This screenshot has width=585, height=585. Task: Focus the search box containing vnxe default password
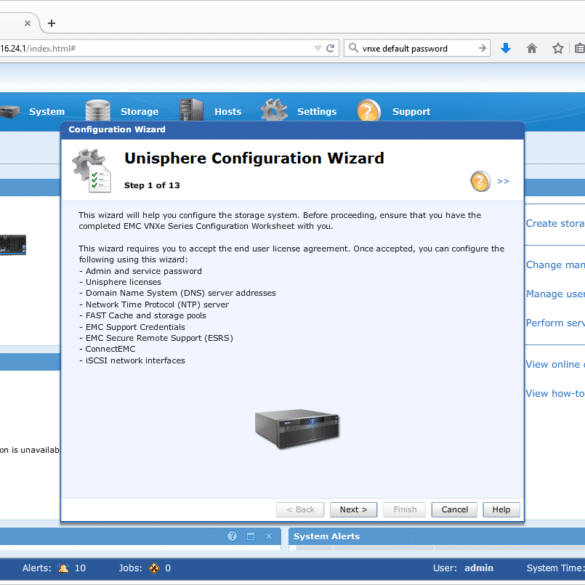pos(417,49)
